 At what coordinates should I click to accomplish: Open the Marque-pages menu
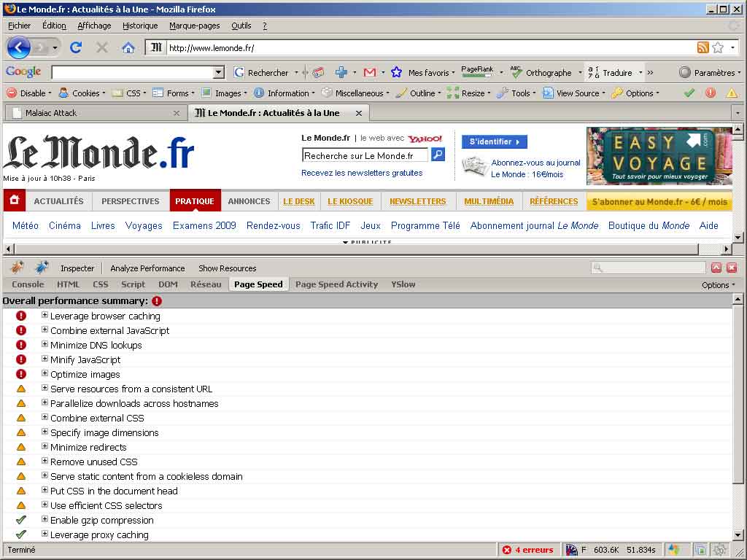pos(194,26)
